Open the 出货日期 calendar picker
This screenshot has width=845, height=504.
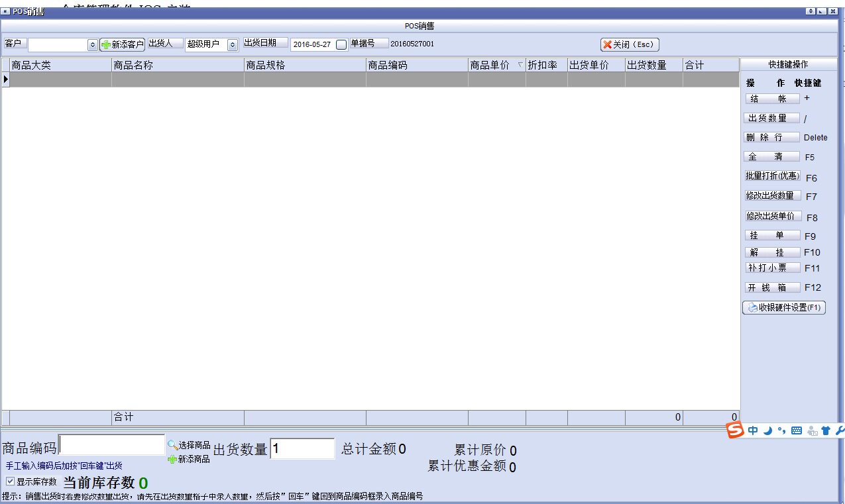tap(341, 44)
